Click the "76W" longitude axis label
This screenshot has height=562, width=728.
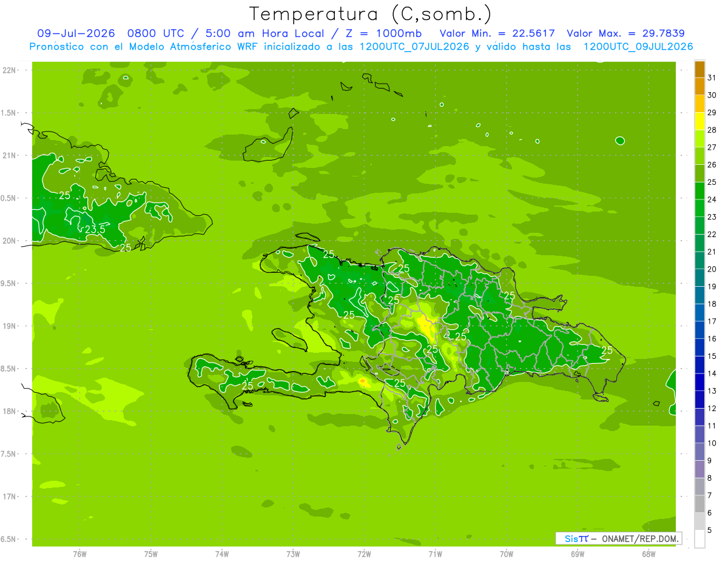[x=79, y=554]
